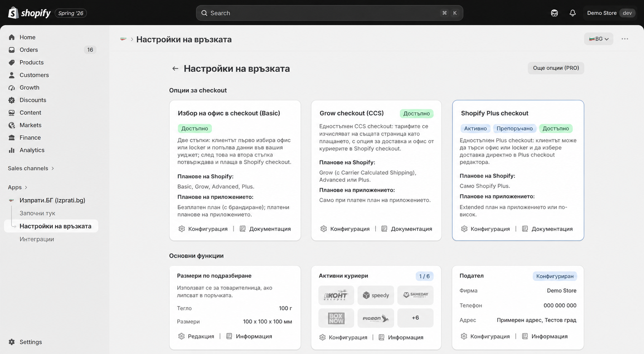Click the Spring '26 edition badge
The image size is (644, 354).
pyautogui.click(x=71, y=13)
